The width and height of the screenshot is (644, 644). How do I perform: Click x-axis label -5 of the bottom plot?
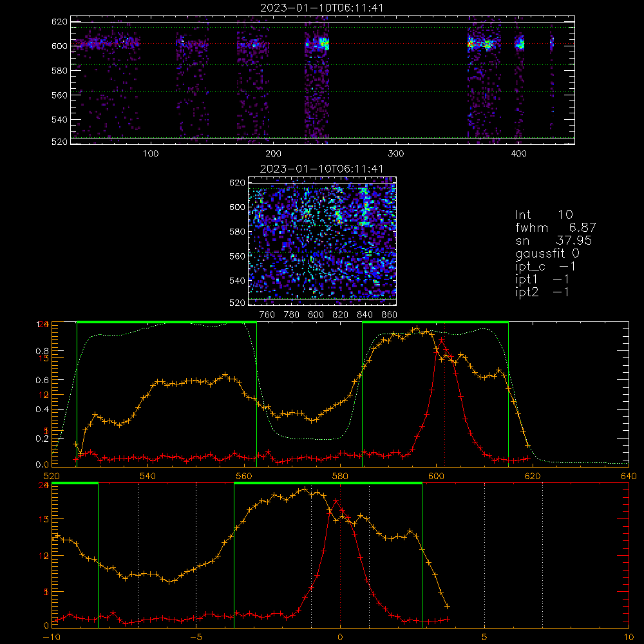click(196, 638)
